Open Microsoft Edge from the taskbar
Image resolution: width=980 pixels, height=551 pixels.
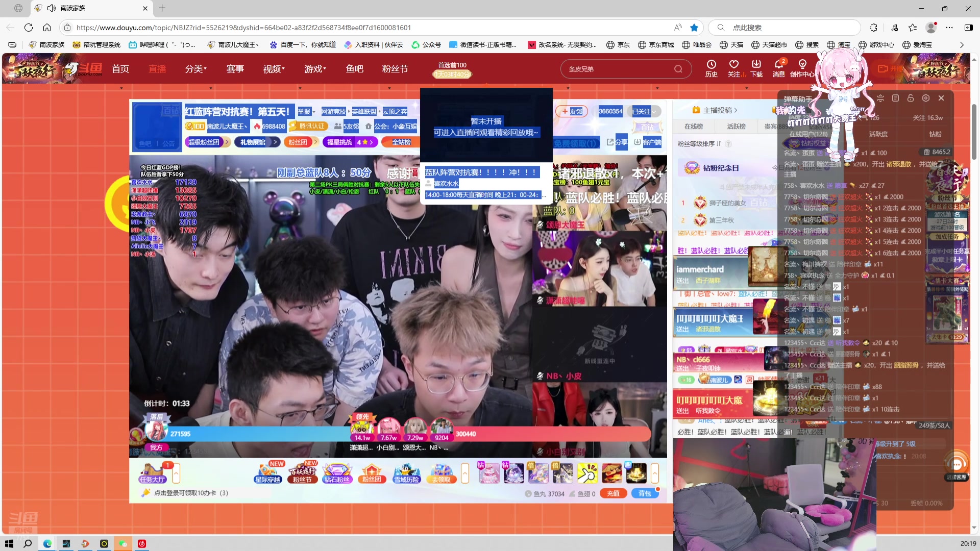point(47,544)
